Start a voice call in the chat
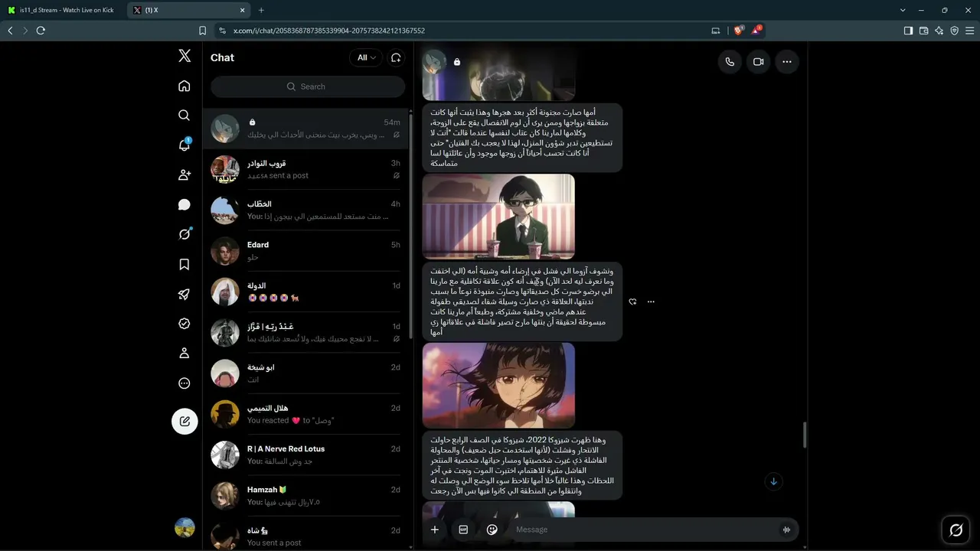Screen dimensions: 980x551 [x=730, y=62]
